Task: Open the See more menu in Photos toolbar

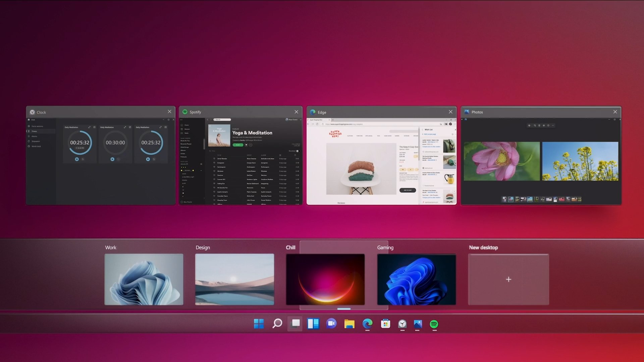Action: tap(552, 125)
